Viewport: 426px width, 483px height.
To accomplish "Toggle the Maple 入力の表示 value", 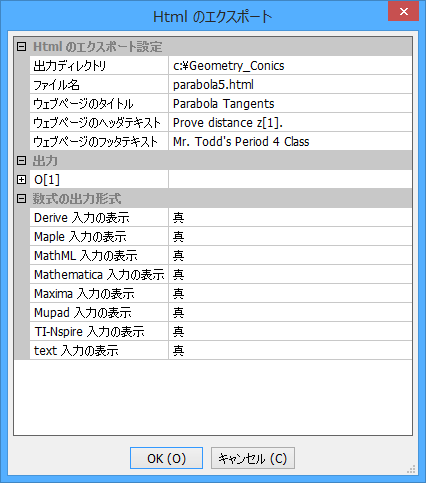I will (290, 237).
